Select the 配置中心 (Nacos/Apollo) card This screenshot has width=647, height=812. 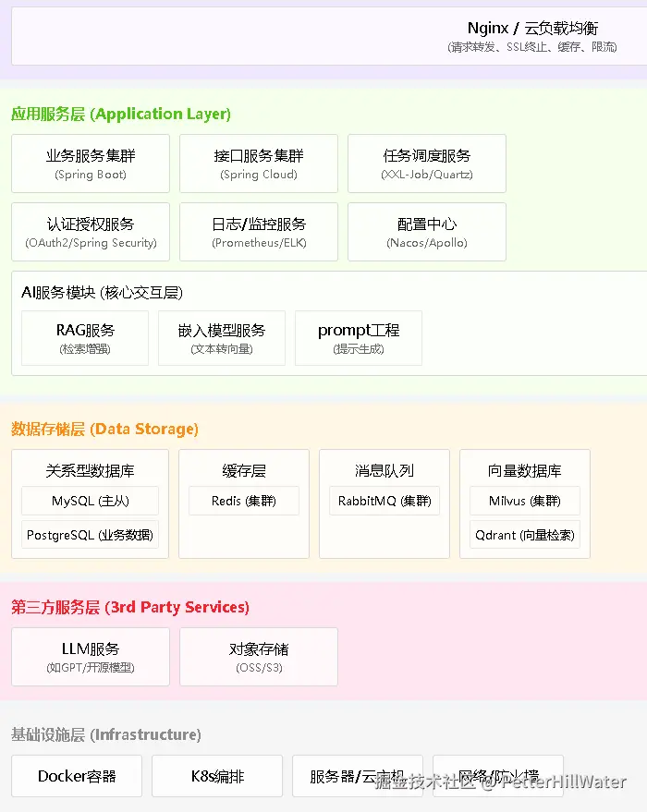(x=427, y=232)
